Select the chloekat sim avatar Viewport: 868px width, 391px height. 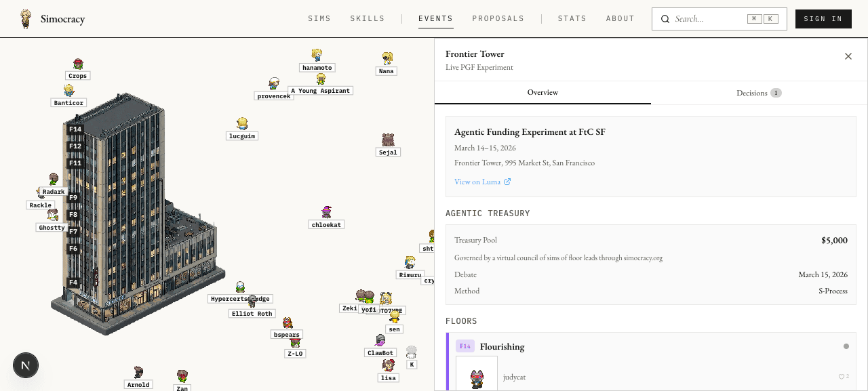click(326, 213)
